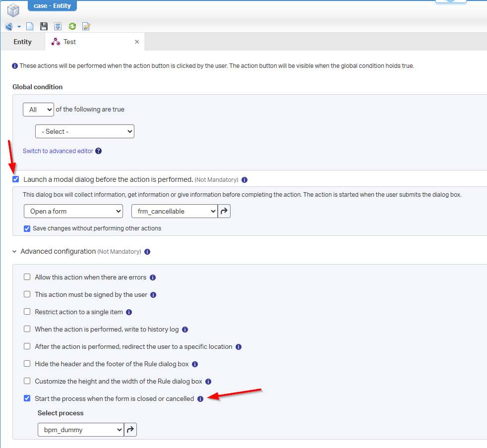Click the new blank document icon

(30, 26)
